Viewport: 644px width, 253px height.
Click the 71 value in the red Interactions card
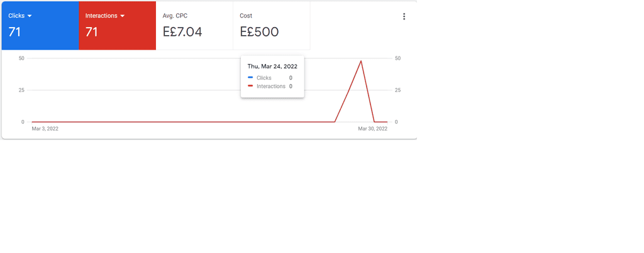92,31
